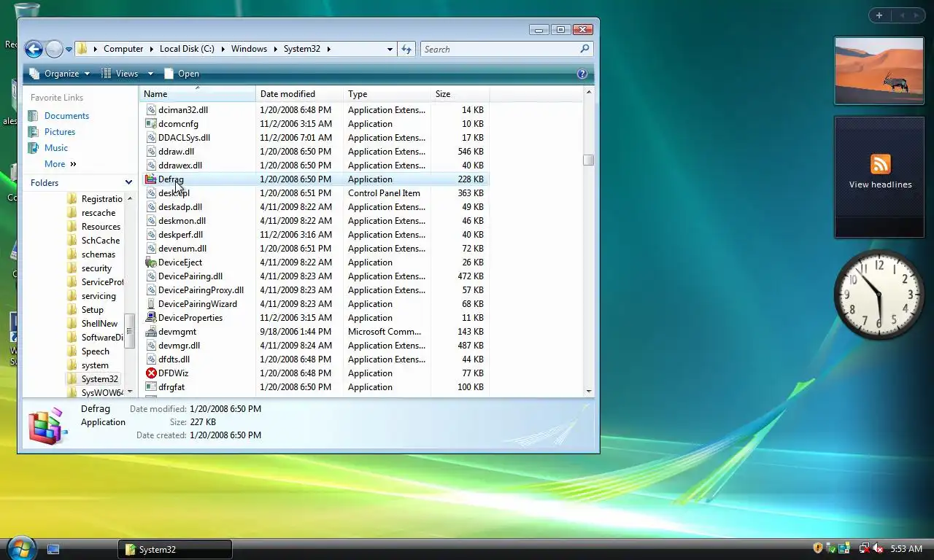Select the ddraw.dll file name
The width and height of the screenshot is (934, 560).
176,152
